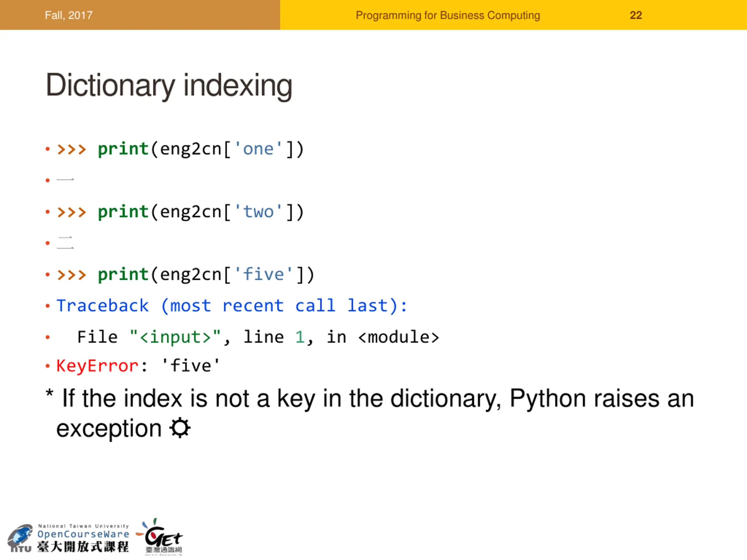The width and height of the screenshot is (747, 560).
Task: Click the red KeyError text
Action: 97,366
